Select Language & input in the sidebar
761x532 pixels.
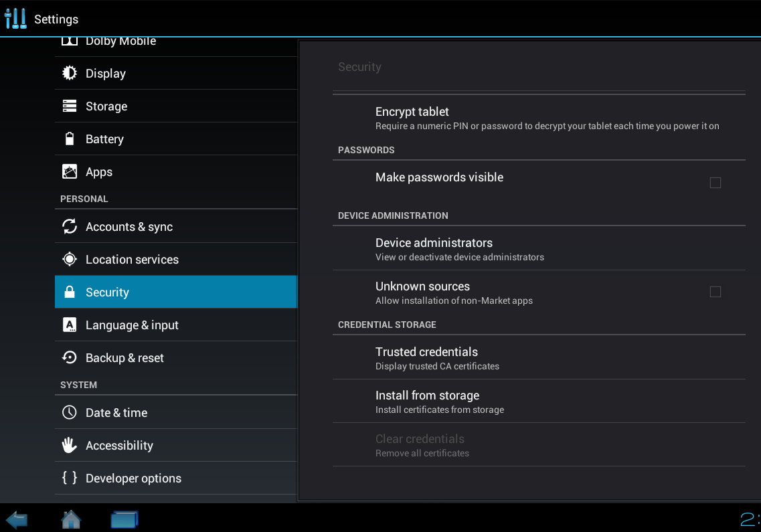click(x=176, y=325)
